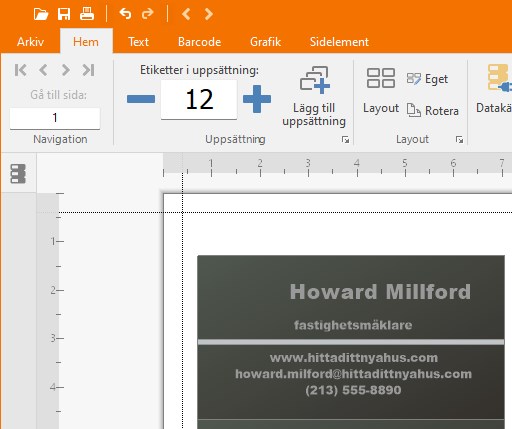Click the right chevron in title bar
This screenshot has width=512, height=429.
click(209, 14)
